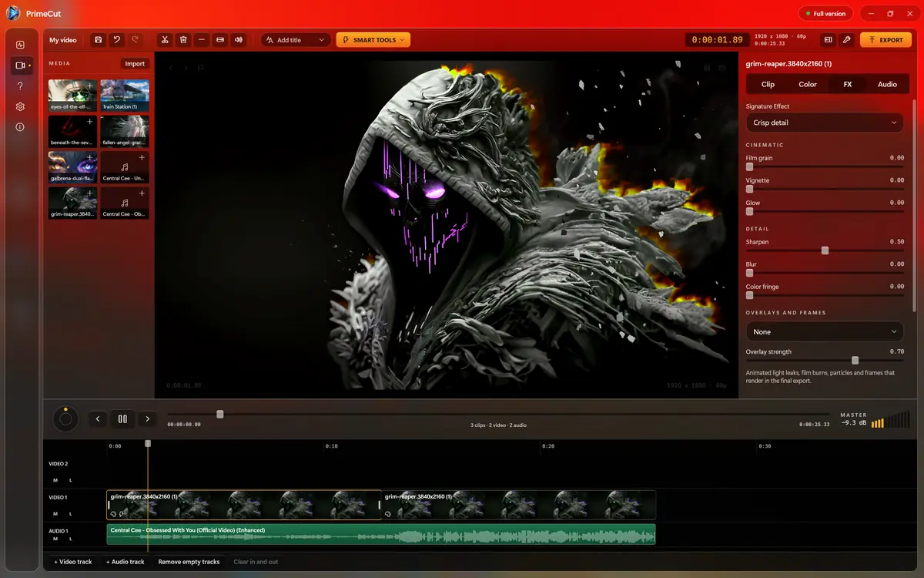This screenshot has height=578, width=924.
Task: Undo the last action
Action: pos(117,39)
